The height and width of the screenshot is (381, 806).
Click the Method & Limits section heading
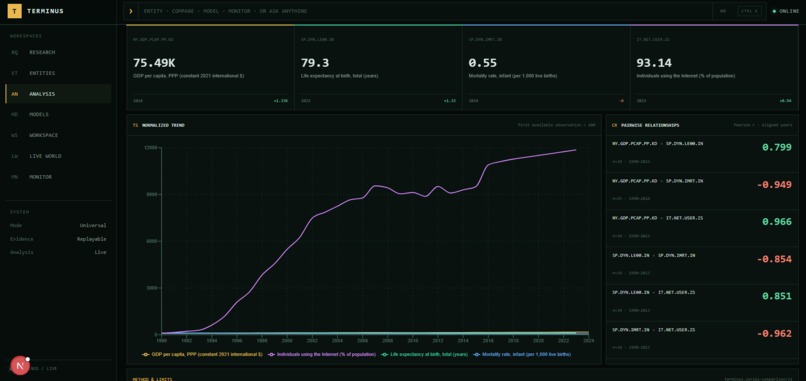pyautogui.click(x=152, y=379)
